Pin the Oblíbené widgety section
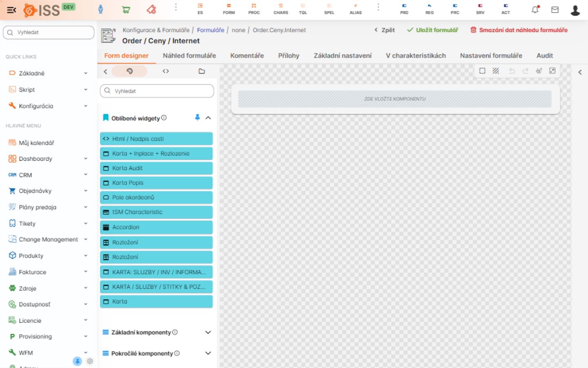 pos(197,118)
